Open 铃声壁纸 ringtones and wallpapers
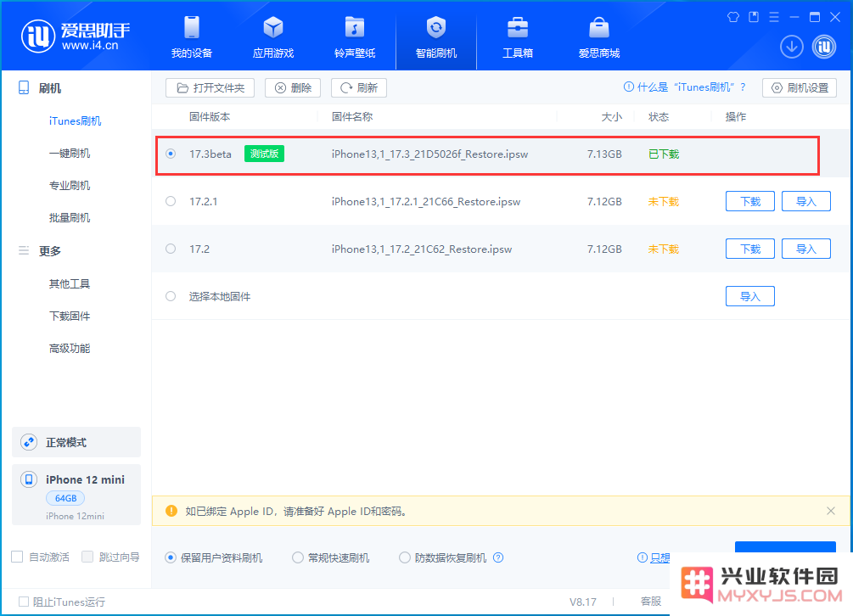Image resolution: width=853 pixels, height=616 pixels. (355, 37)
